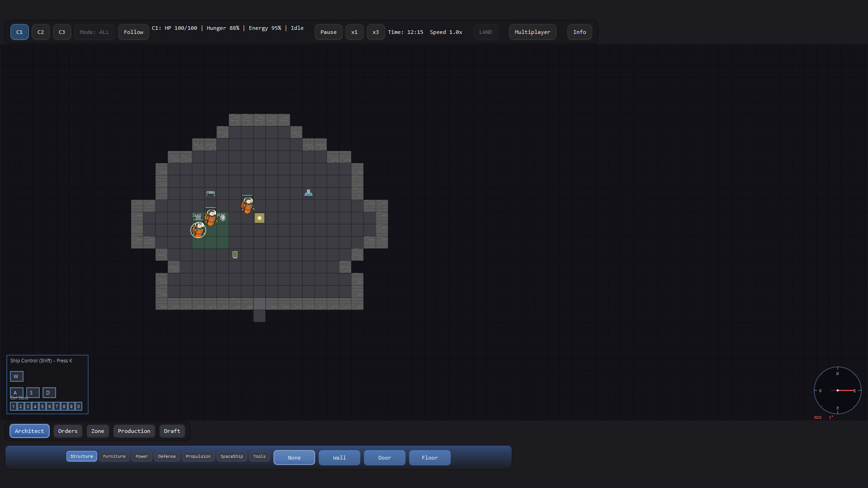Select the upper-right colonist in orange suit

tap(247, 206)
